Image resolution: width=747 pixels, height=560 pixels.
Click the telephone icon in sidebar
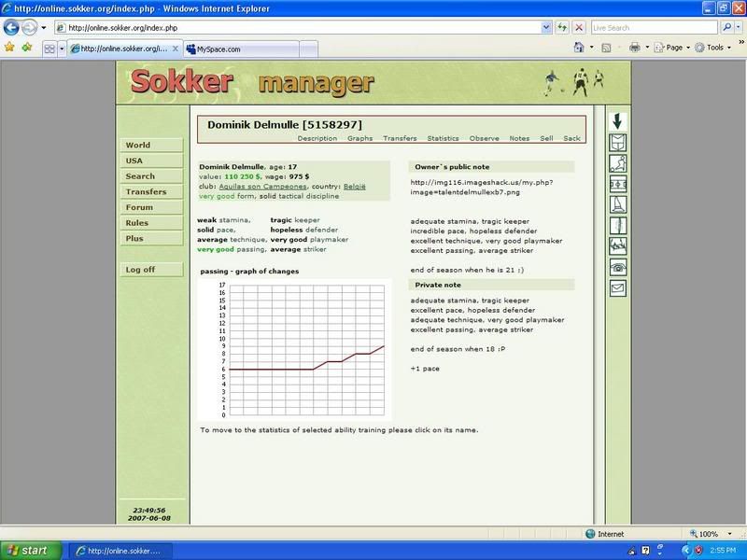[617, 267]
